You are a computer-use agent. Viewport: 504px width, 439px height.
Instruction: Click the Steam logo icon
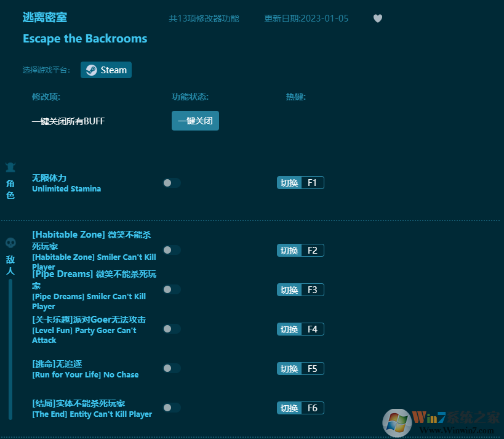click(x=91, y=70)
